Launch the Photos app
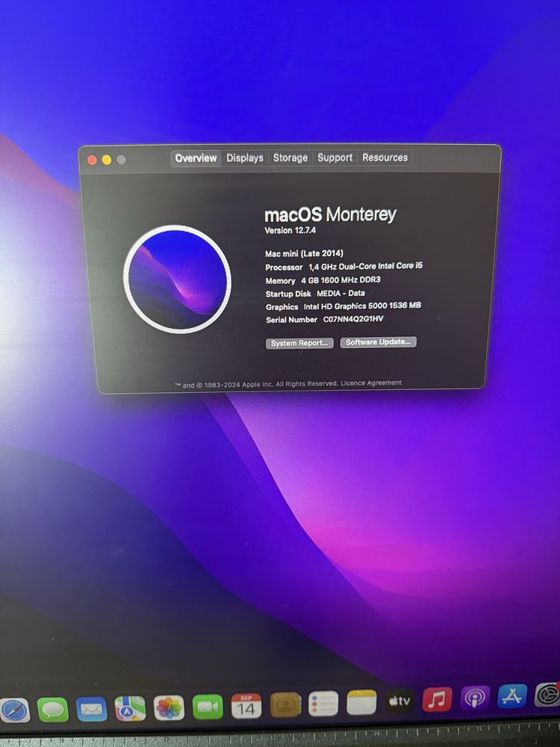560x747 pixels. coord(169,707)
